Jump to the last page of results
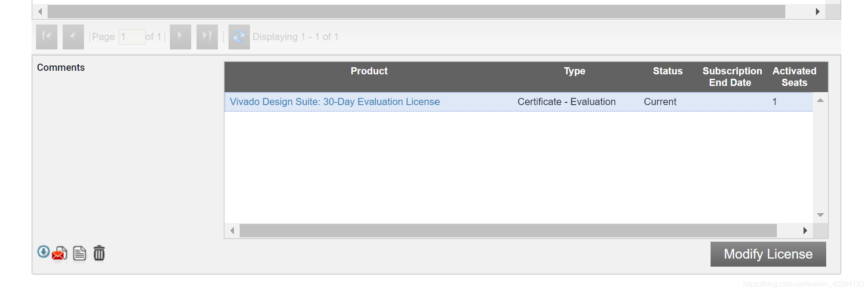 [x=207, y=36]
